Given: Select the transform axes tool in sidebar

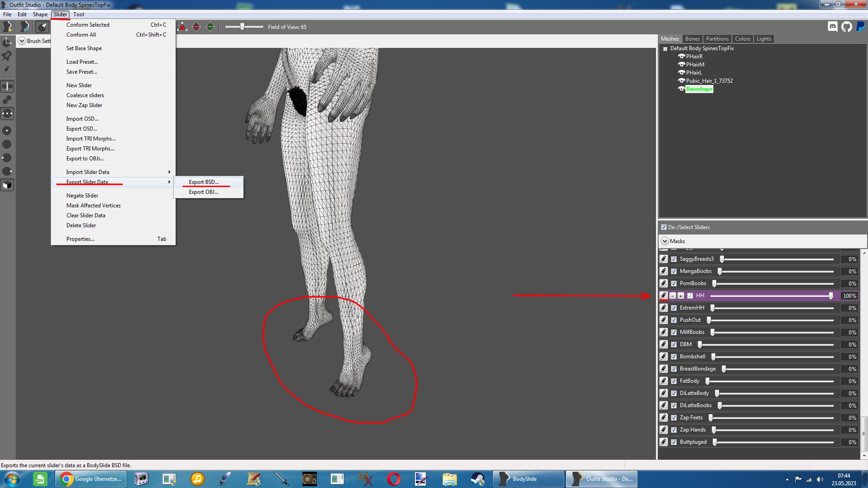Looking at the screenshot, I should tap(7, 42).
